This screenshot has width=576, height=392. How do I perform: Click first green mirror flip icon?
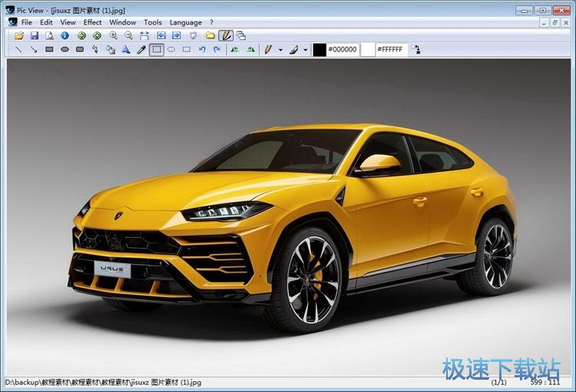[235, 49]
